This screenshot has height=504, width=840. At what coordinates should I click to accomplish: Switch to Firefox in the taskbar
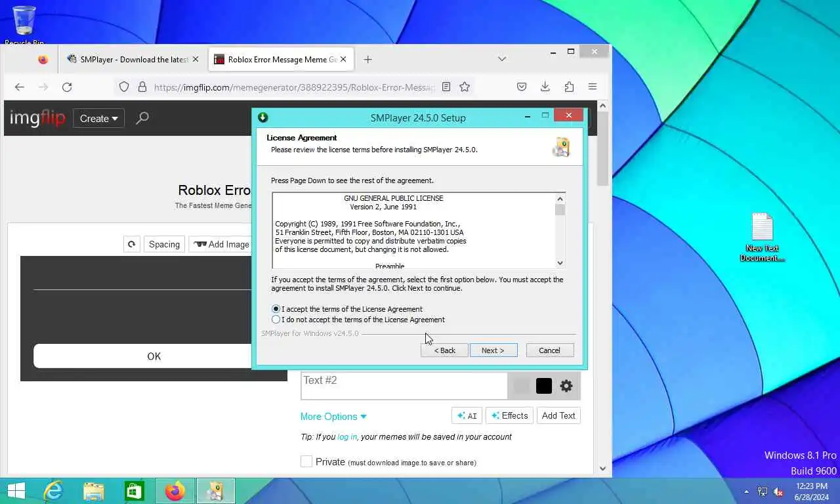175,491
